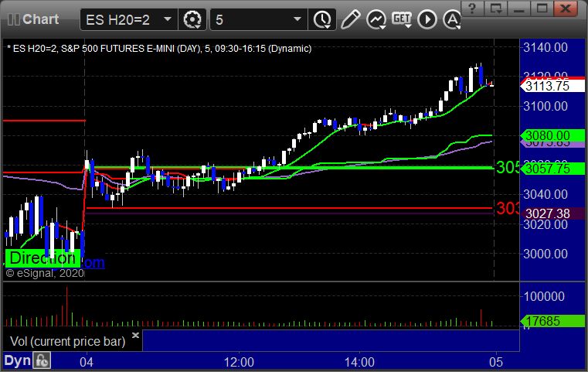Select the pencil drawing tools icon

(350, 19)
